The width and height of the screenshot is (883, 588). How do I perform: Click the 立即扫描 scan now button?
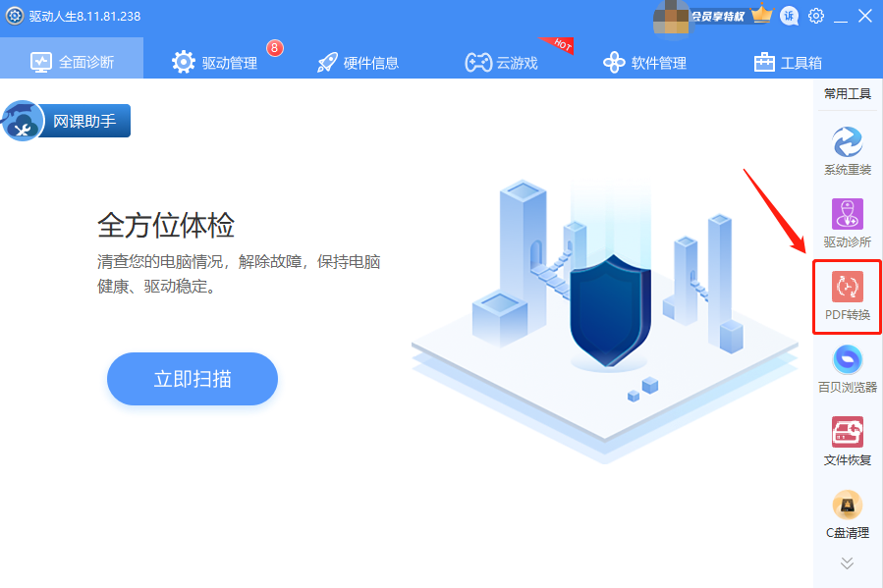193,379
